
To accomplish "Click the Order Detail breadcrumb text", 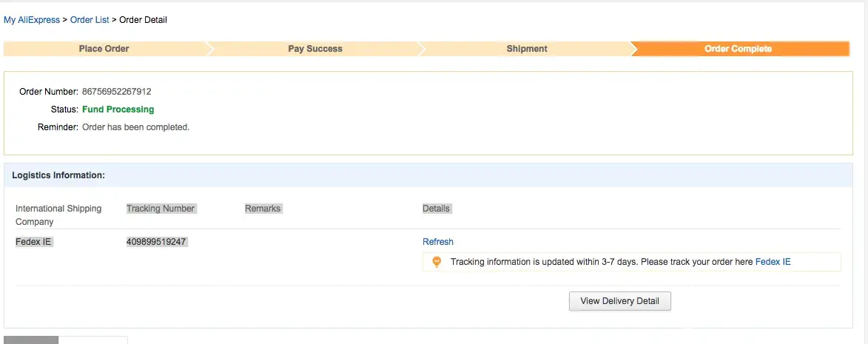I will (143, 20).
